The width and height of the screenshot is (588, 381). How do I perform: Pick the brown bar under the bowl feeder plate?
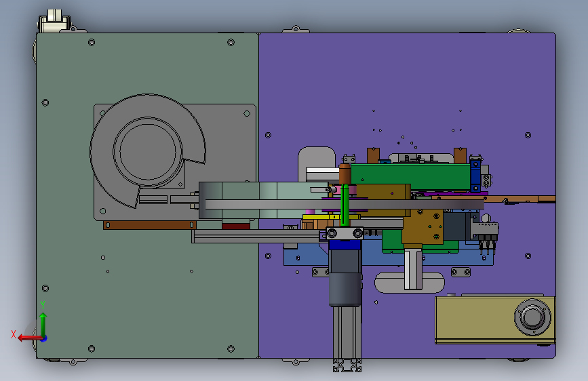[x=150, y=225]
